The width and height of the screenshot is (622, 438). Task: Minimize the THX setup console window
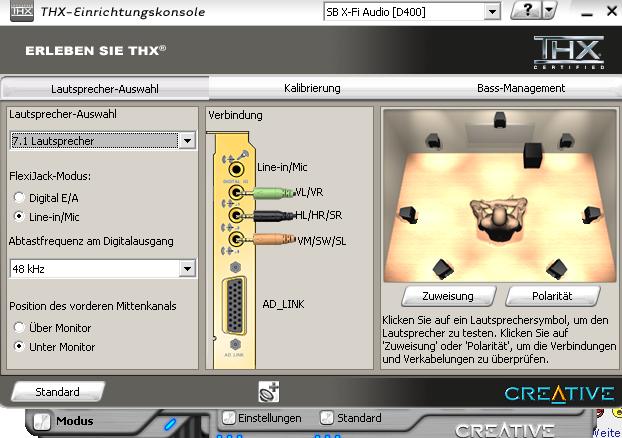click(587, 12)
